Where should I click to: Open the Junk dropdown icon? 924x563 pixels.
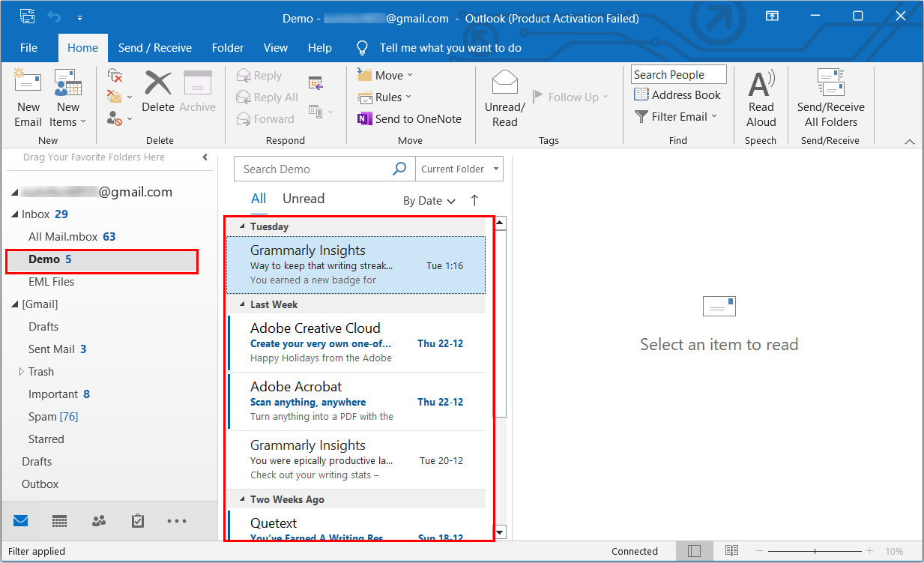click(x=119, y=118)
